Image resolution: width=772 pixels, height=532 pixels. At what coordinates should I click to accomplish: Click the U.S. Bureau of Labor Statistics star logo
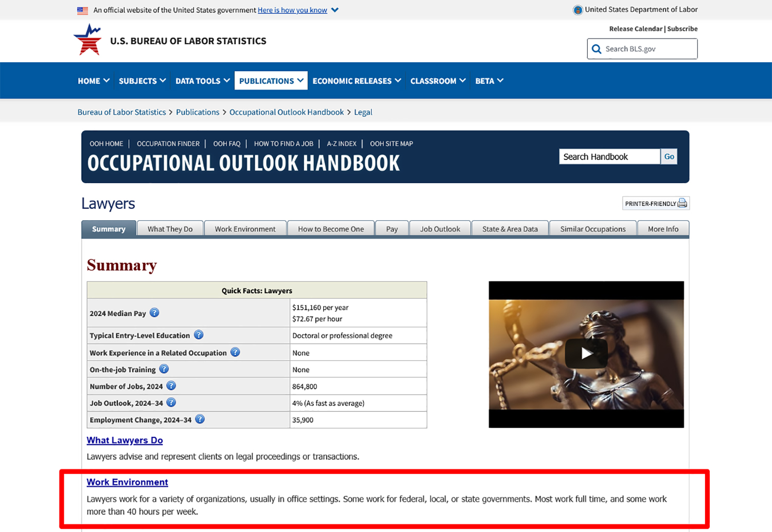coord(87,40)
